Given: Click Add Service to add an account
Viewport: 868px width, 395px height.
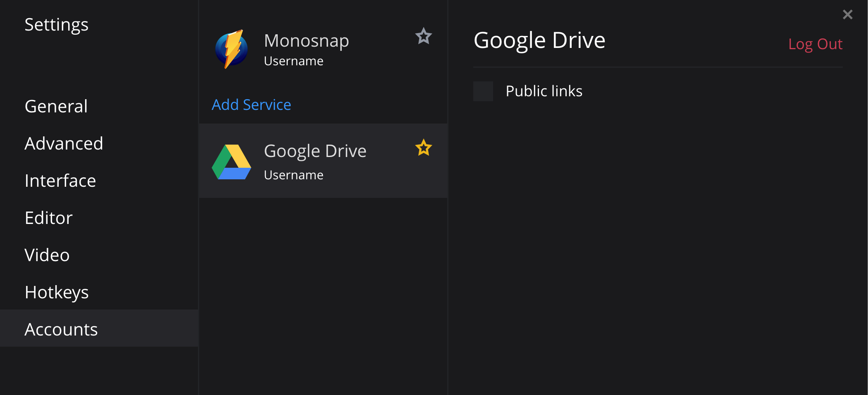Looking at the screenshot, I should [x=251, y=105].
